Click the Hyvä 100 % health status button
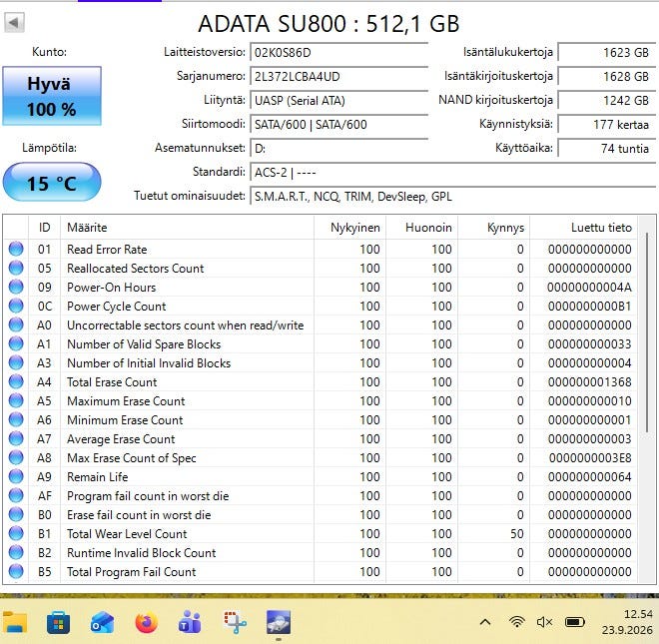659x644 pixels. pyautogui.click(x=52, y=96)
